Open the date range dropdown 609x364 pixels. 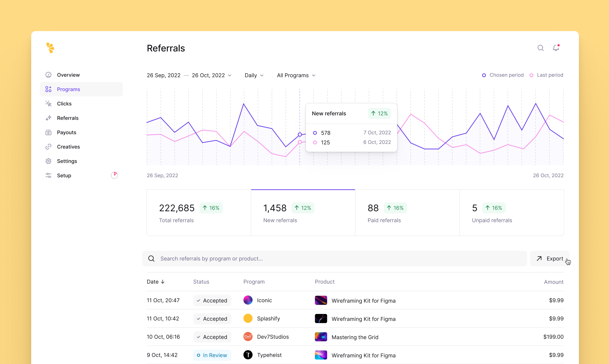(x=189, y=75)
